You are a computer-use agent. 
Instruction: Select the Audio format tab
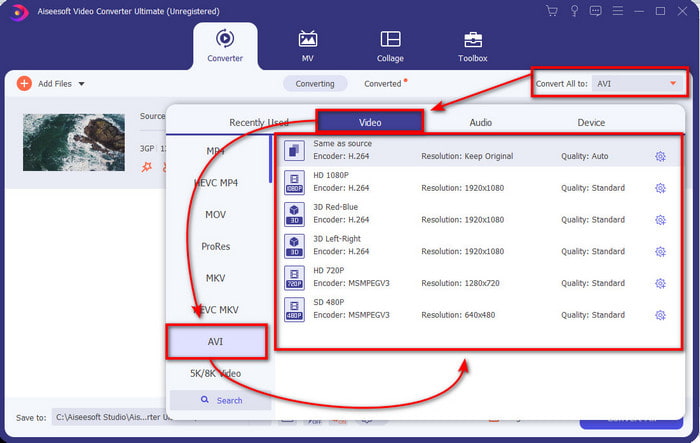[x=481, y=122]
